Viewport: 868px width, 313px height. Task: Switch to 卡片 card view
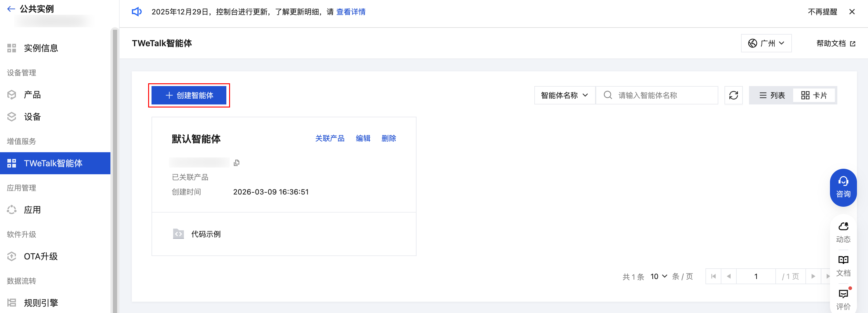coord(814,96)
